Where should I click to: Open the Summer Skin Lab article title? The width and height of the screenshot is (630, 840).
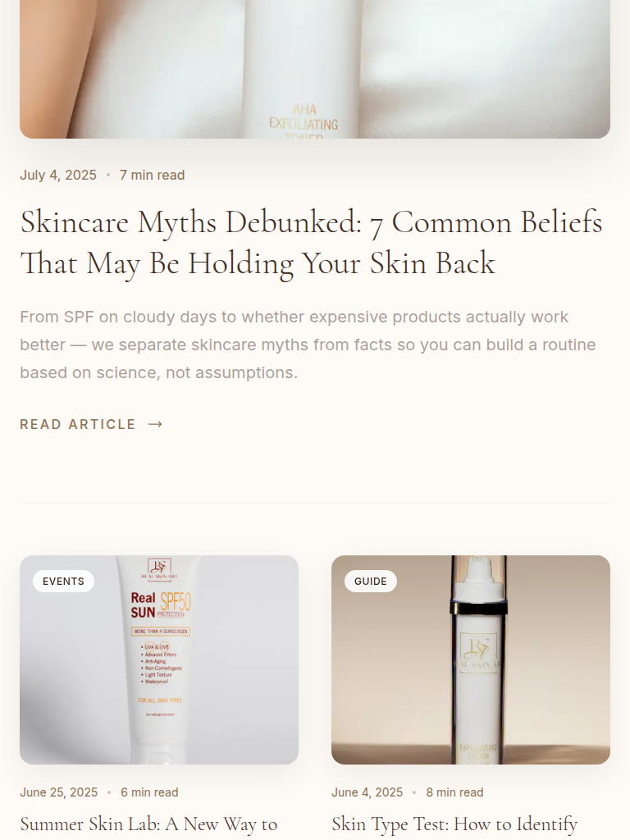tap(148, 824)
